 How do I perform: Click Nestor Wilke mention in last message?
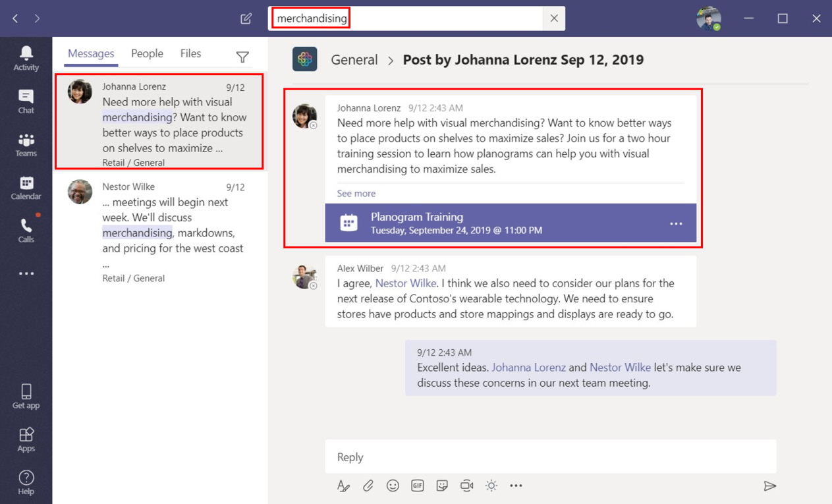(620, 368)
